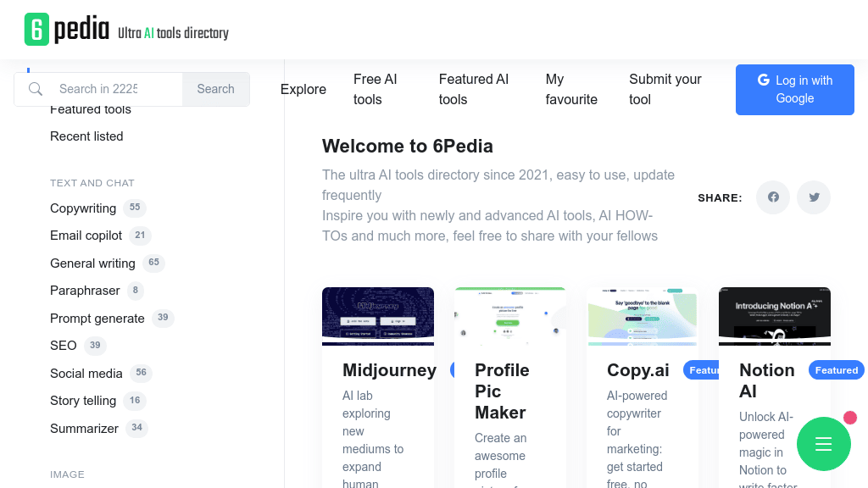868x488 pixels.
Task: Click the search magnifier icon
Action: (35, 89)
